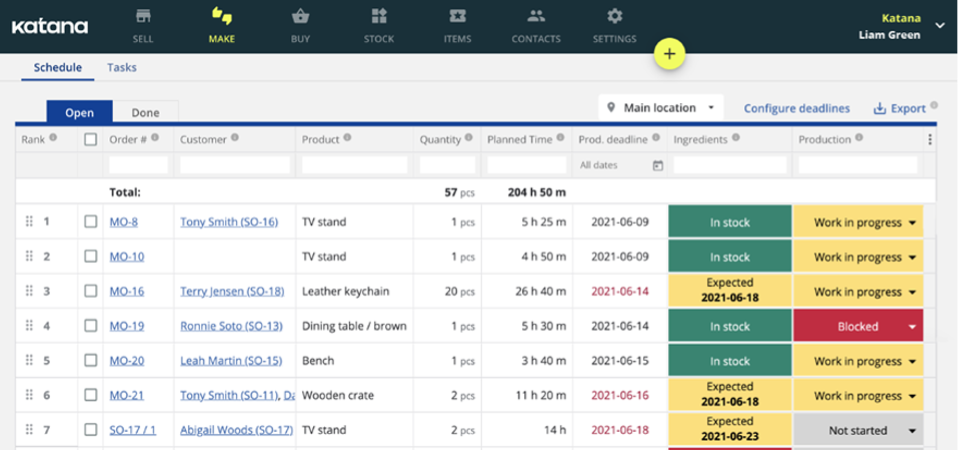Click the Customer column info icon
The image size is (960, 452).
tap(235, 138)
